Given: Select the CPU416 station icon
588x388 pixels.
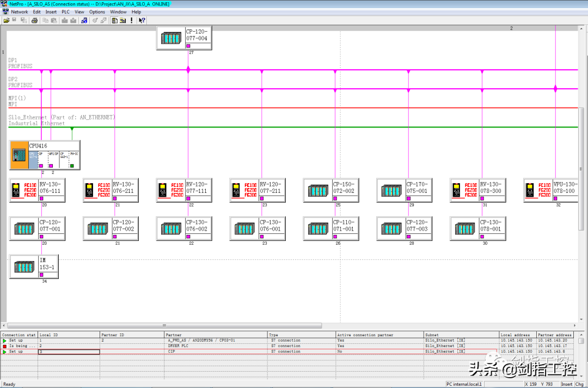Looking at the screenshot, I should (x=20, y=155).
